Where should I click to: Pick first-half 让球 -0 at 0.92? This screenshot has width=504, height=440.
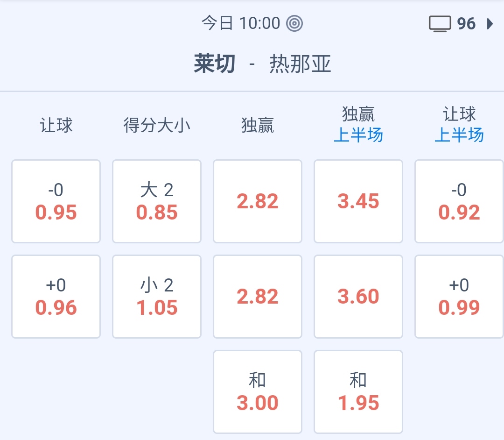pyautogui.click(x=459, y=201)
